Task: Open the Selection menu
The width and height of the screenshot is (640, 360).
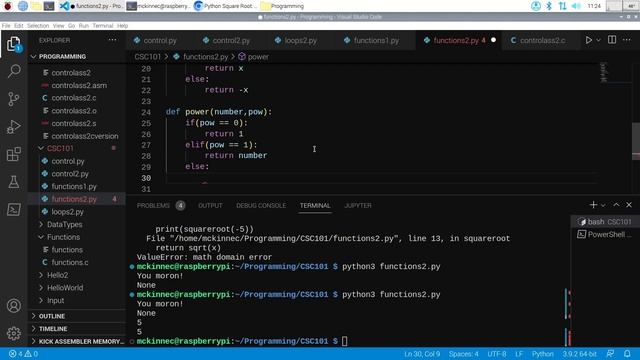Action: pyautogui.click(x=38, y=25)
